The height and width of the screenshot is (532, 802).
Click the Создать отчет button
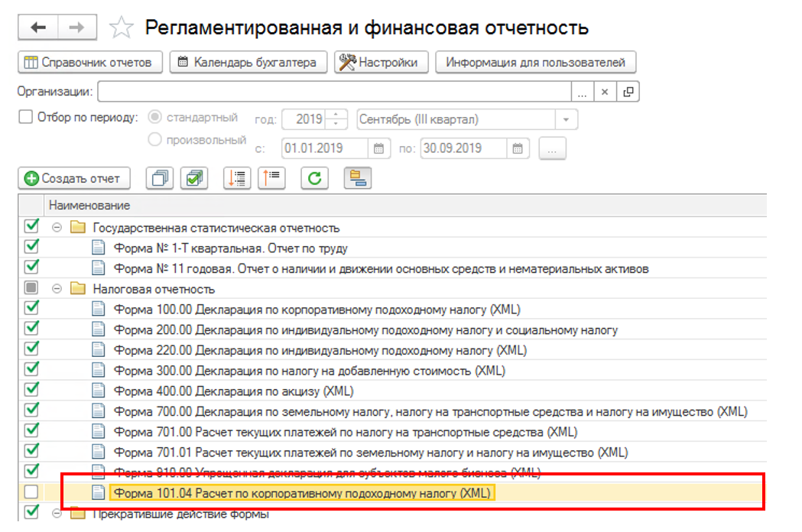click(x=73, y=178)
